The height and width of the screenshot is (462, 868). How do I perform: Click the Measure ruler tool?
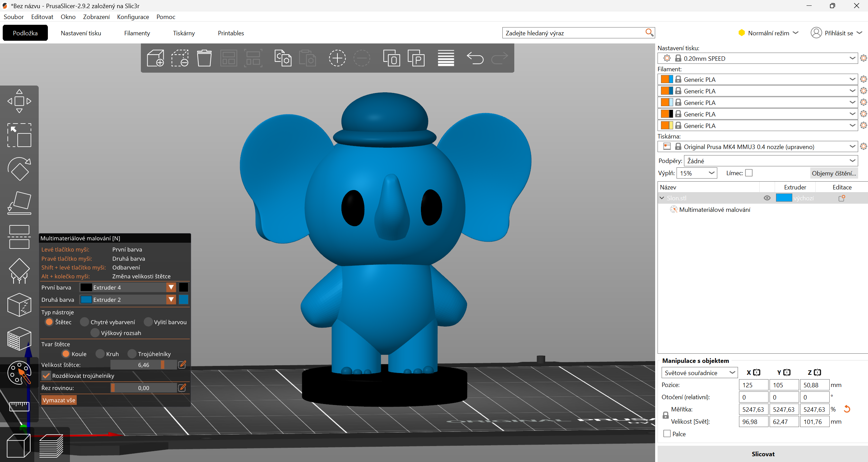(x=19, y=406)
